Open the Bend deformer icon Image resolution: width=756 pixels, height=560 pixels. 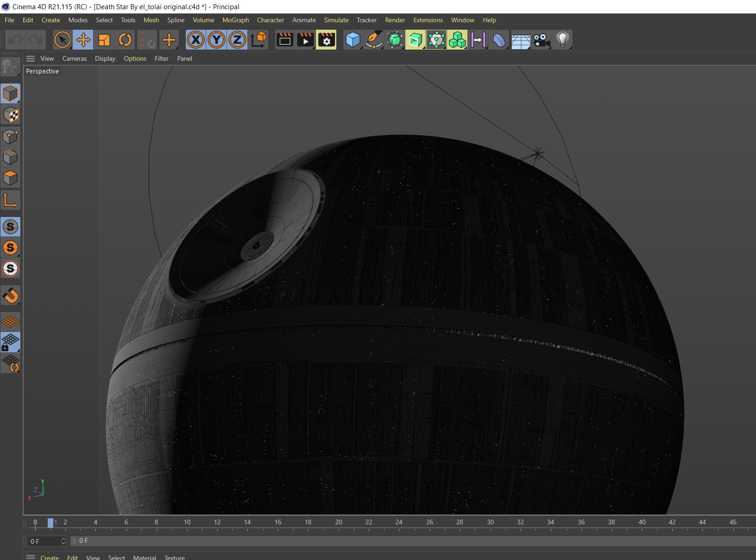click(499, 40)
